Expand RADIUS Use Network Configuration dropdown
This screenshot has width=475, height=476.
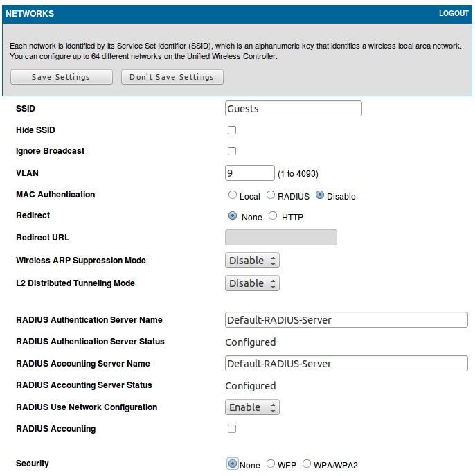[x=252, y=407]
